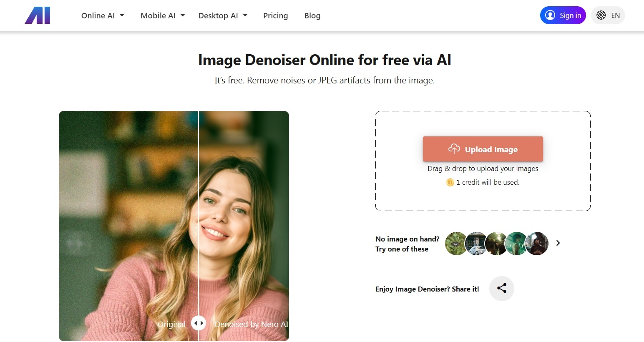The width and height of the screenshot is (644, 342).
Task: Select the green-tinted woman sample image
Action: click(516, 244)
